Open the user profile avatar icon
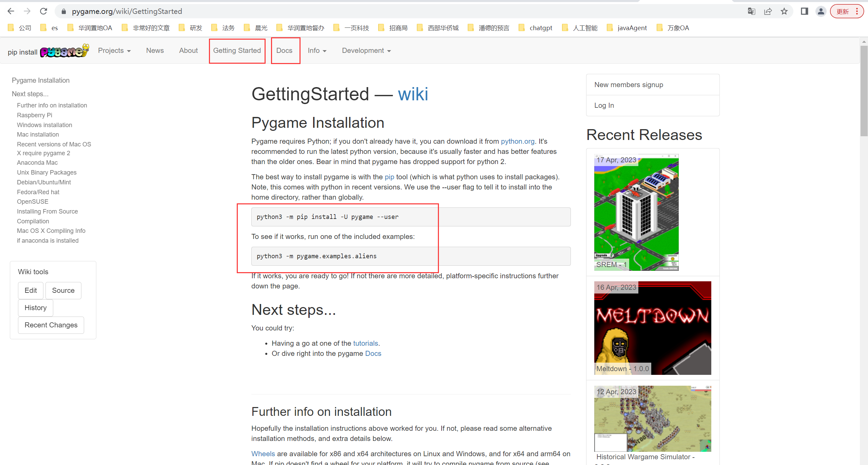Viewport: 868px width, 465px height. pyautogui.click(x=821, y=12)
